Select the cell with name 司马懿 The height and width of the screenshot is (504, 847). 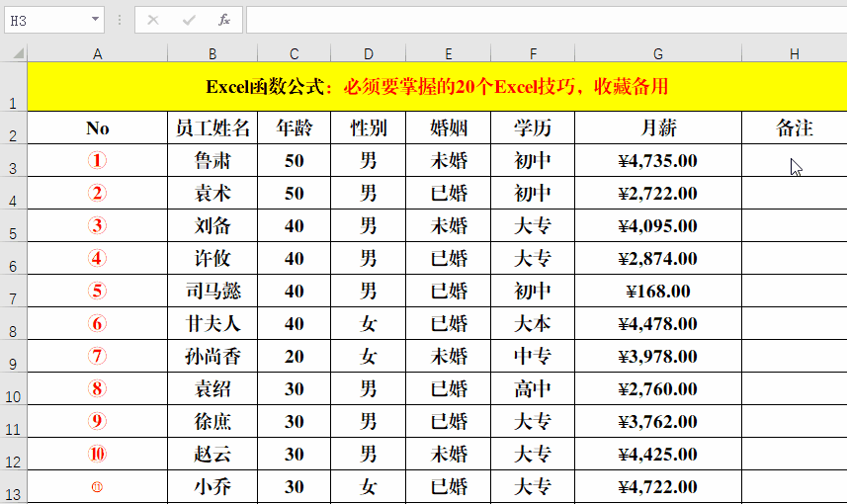pos(212,292)
